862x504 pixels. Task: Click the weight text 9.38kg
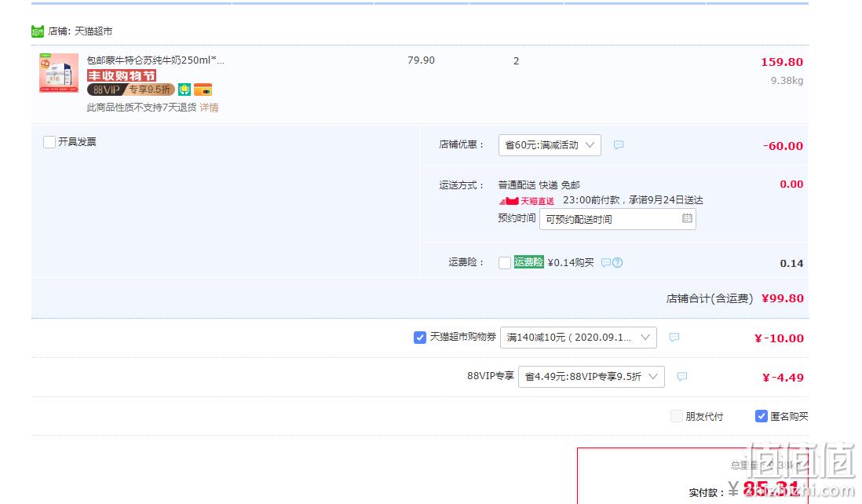(787, 80)
